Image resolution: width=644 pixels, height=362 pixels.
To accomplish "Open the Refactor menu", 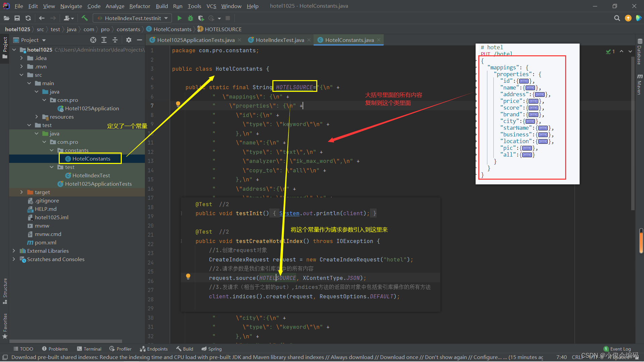I will 139,6.
